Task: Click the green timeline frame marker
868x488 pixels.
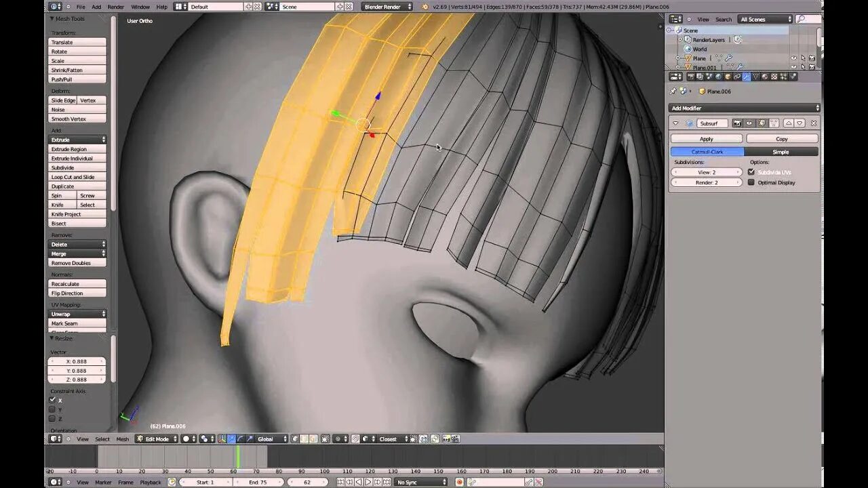Action: pos(238,455)
